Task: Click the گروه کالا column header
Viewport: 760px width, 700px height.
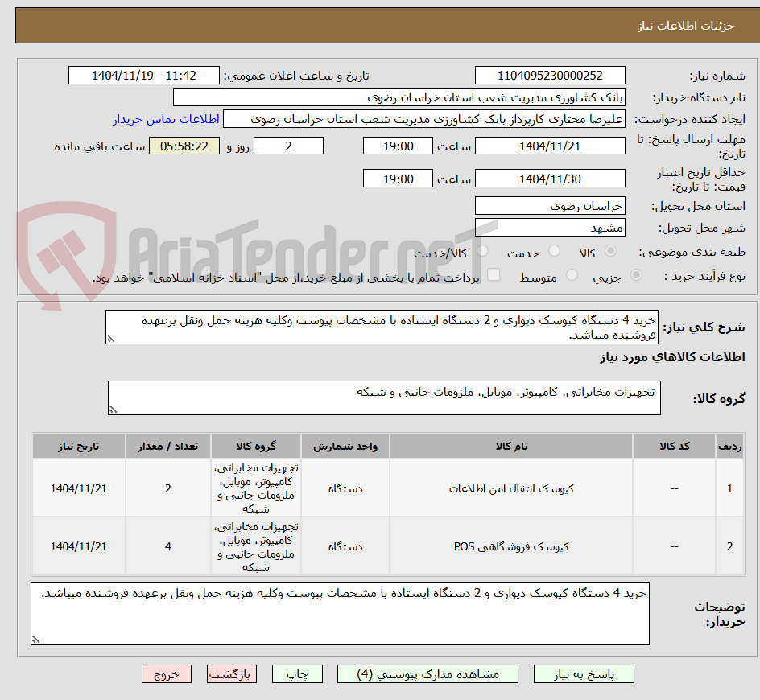Action: [256, 447]
